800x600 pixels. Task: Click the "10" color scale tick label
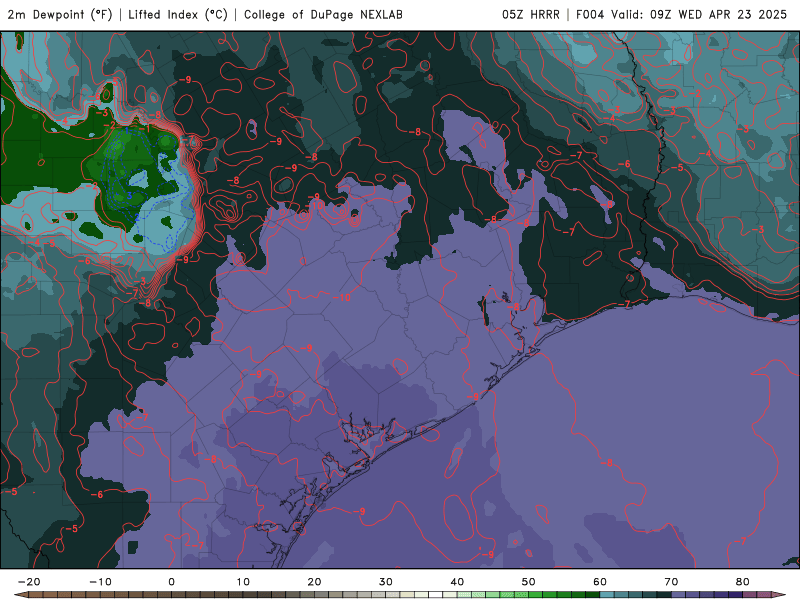click(243, 582)
